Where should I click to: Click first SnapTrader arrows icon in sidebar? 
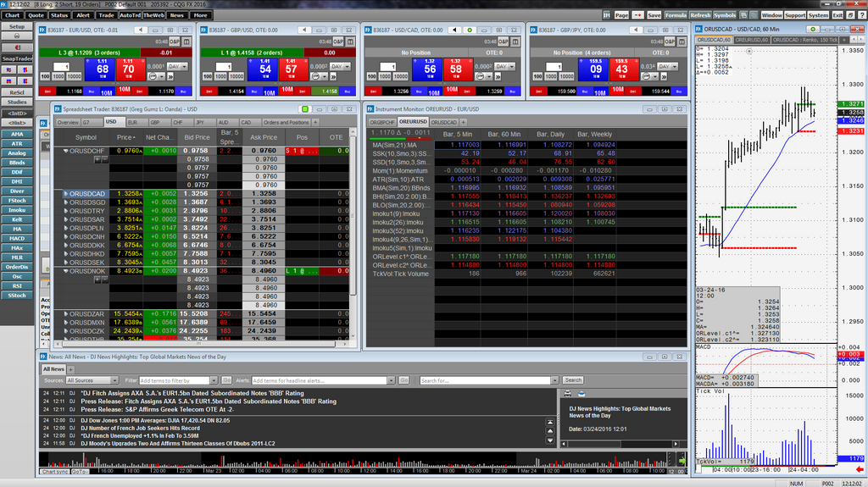coord(8,69)
